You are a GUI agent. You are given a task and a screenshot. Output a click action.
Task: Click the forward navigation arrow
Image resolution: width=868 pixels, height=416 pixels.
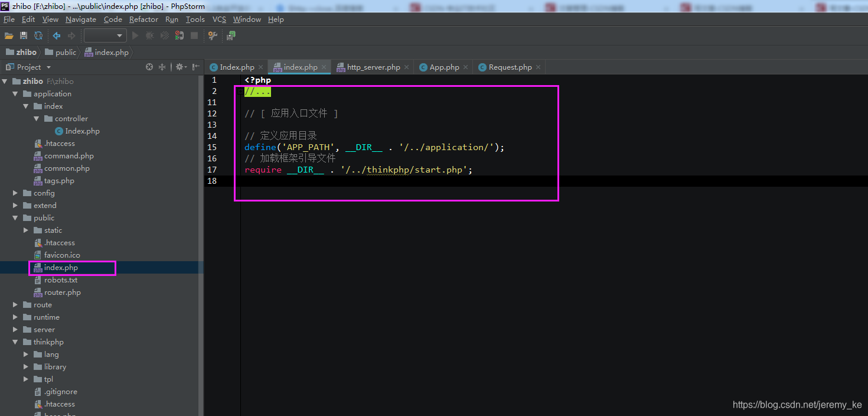coord(71,36)
